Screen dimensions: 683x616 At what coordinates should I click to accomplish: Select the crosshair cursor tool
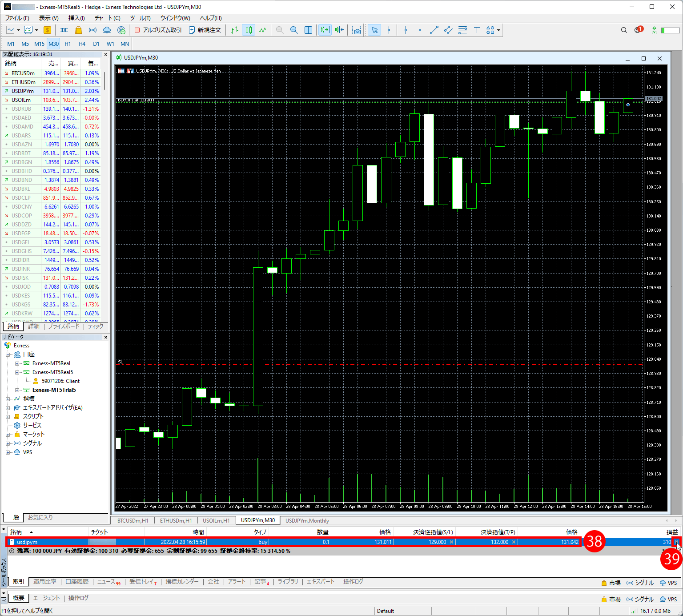[389, 30]
